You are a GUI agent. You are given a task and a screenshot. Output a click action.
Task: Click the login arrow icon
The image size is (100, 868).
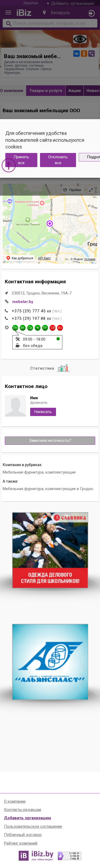91,13
